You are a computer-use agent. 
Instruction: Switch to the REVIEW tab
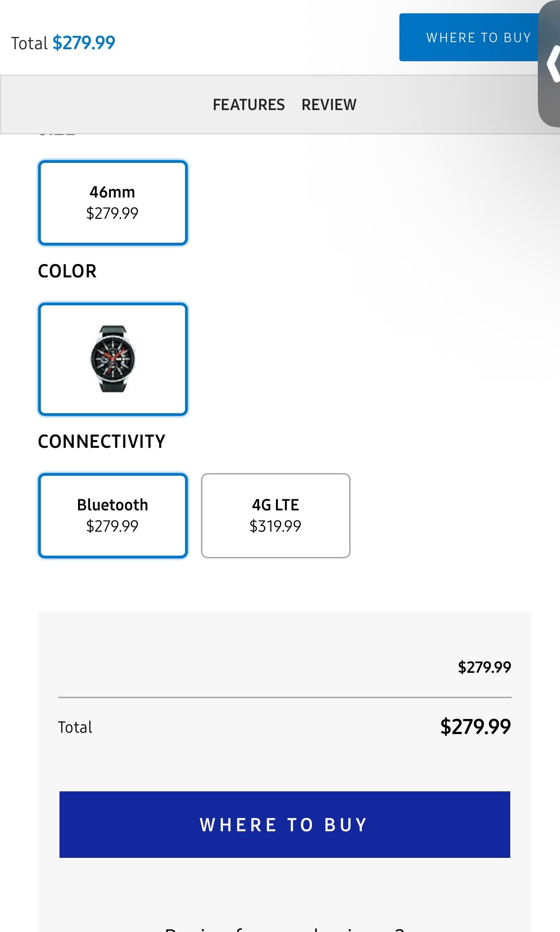pos(329,105)
